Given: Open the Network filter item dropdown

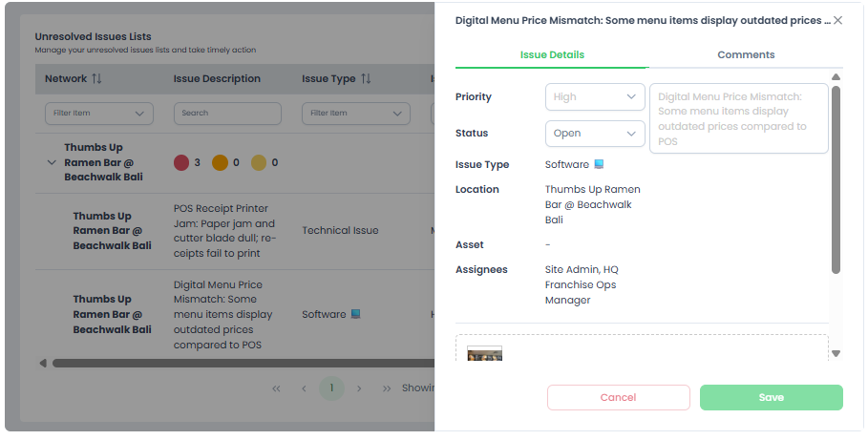Looking at the screenshot, I should (x=99, y=114).
